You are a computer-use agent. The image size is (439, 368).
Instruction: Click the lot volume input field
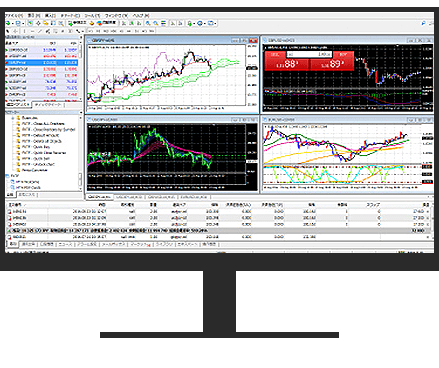click(309, 54)
